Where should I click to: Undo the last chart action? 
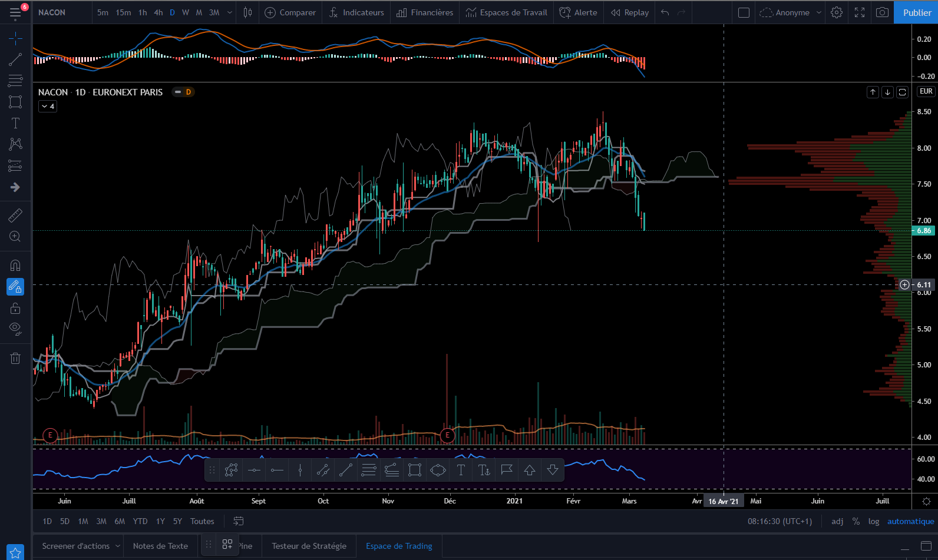665,12
